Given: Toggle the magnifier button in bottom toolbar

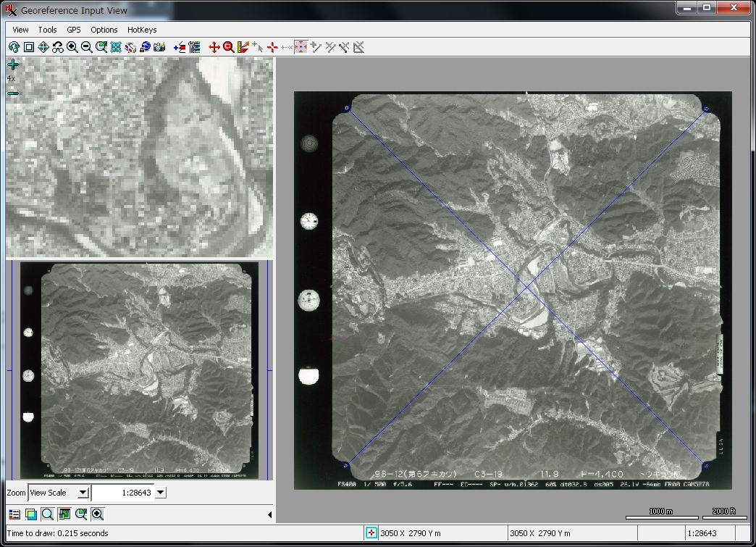Looking at the screenshot, I should (47, 514).
